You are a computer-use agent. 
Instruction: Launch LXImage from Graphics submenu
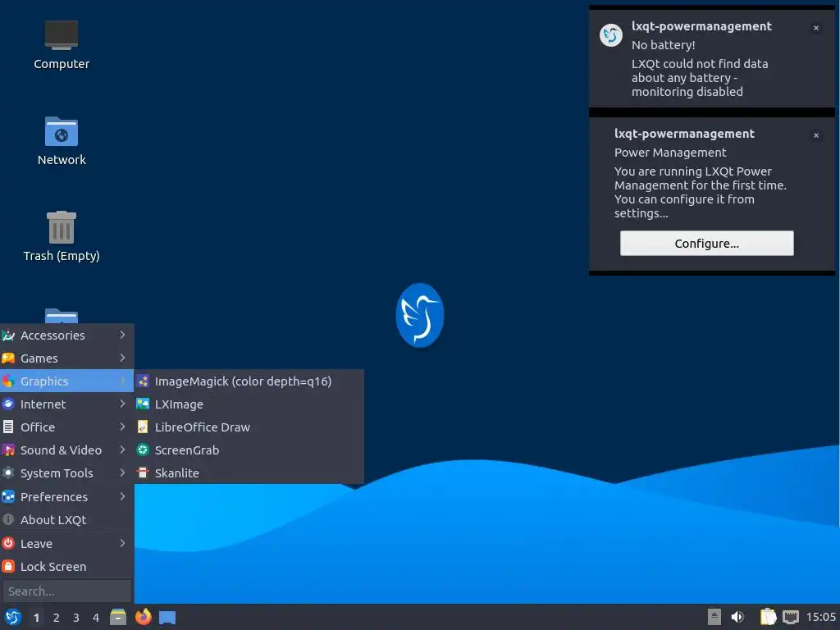click(x=249, y=404)
